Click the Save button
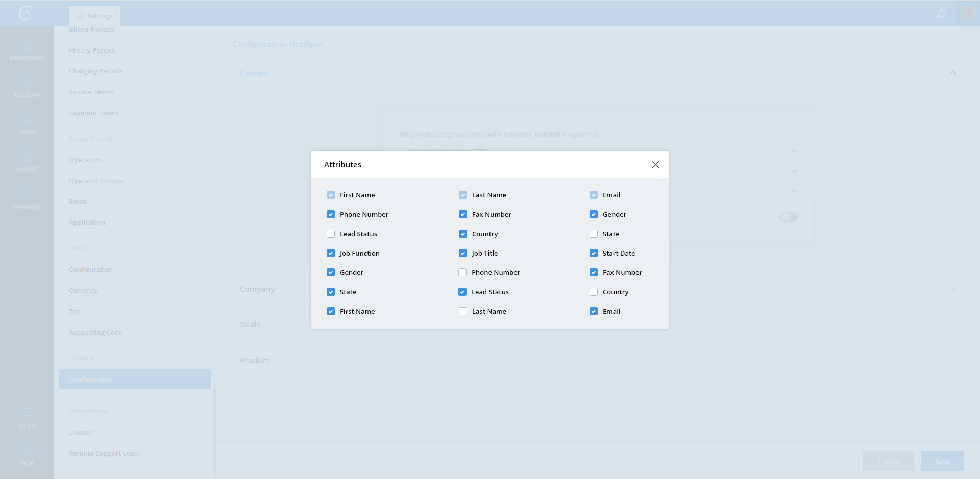The image size is (980, 479). (x=942, y=461)
